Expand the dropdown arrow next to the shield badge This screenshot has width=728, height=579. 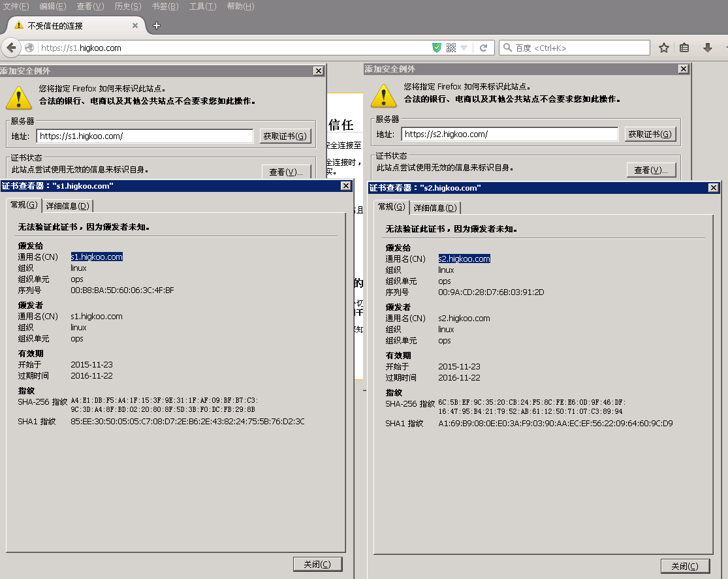coord(464,47)
